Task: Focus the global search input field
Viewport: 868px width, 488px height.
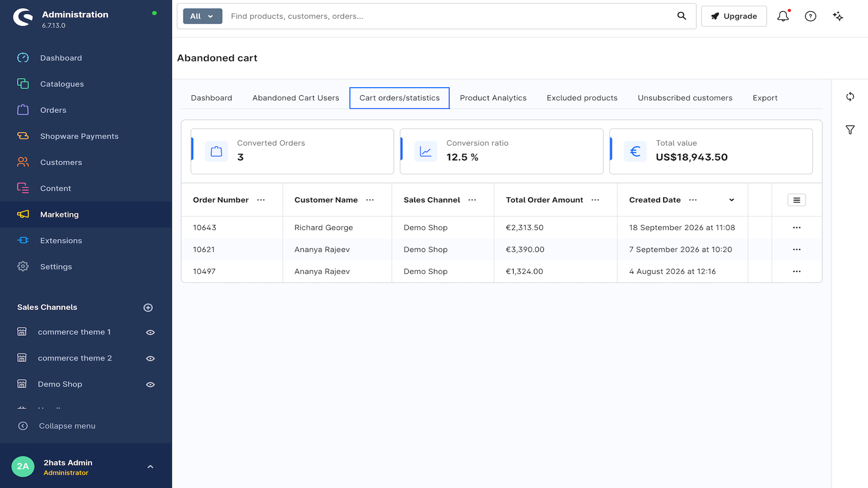Action: tap(450, 16)
